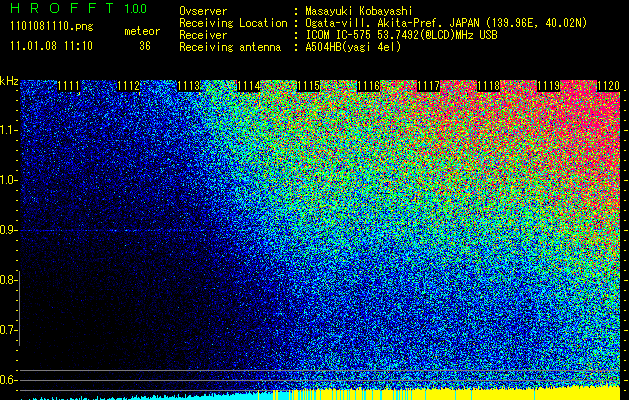Click the 0.9 kHz axis label
Screen dimensions: 629x400
pyautogui.click(x=8, y=230)
